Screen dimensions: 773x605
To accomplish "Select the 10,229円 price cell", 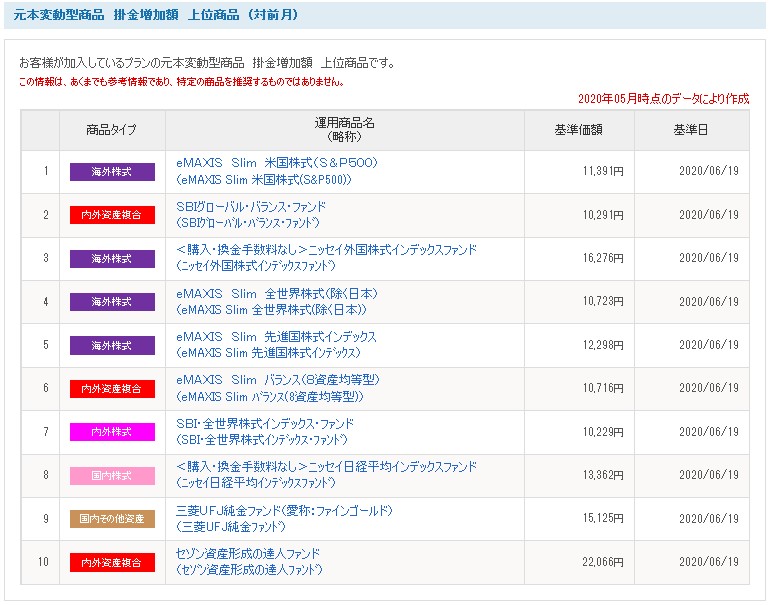I will click(x=579, y=432).
